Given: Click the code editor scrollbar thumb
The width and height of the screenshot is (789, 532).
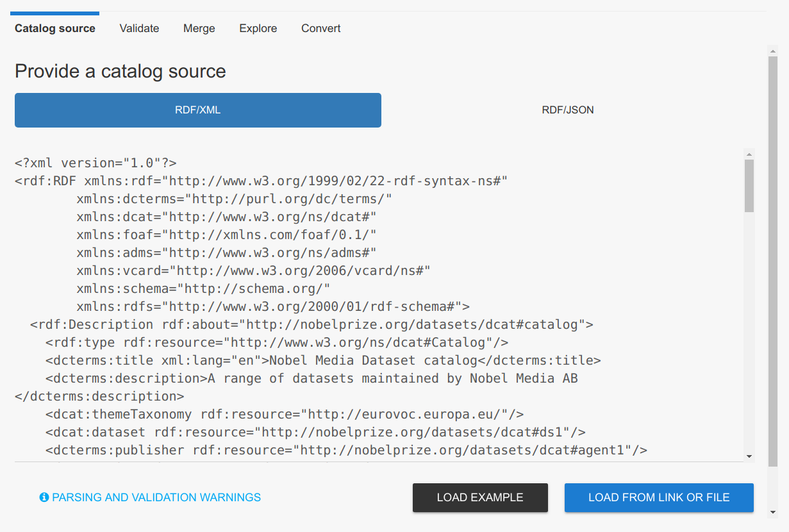Looking at the screenshot, I should pyautogui.click(x=749, y=186).
